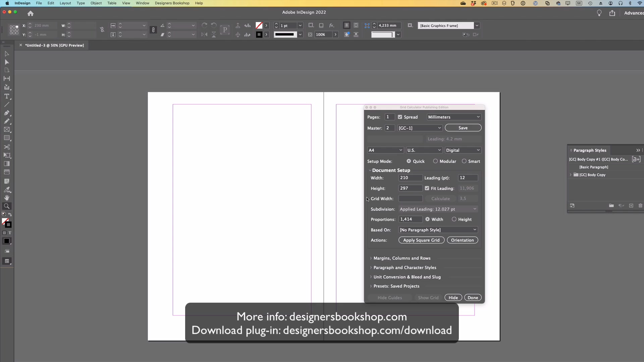
Task: Open the Based On paragraph style dropdown
Action: (x=438, y=230)
